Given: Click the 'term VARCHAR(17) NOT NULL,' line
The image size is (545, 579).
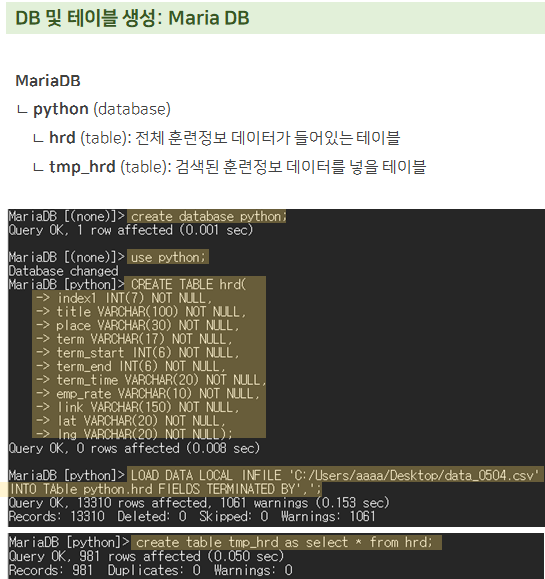Looking at the screenshot, I should (144, 339).
